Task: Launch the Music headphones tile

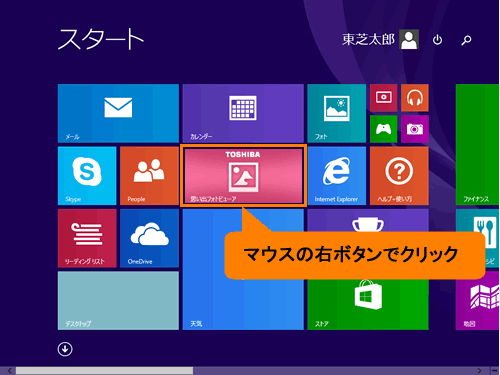Action: pyautogui.click(x=415, y=98)
